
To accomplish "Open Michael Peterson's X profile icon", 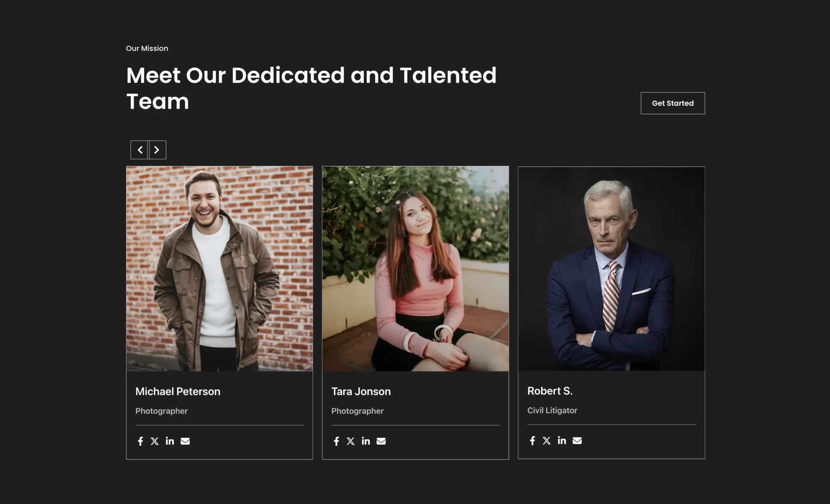I will pyautogui.click(x=155, y=441).
